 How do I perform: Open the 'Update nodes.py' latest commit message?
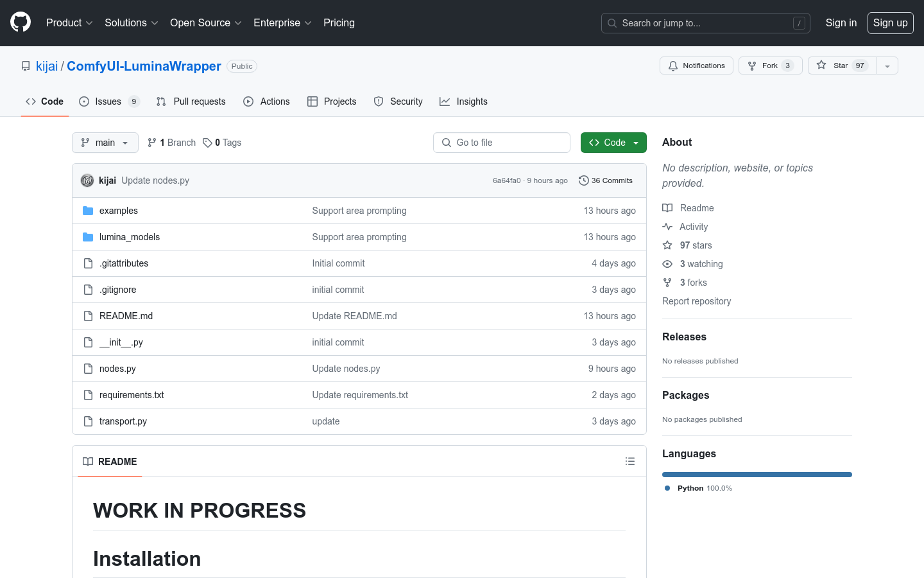click(155, 180)
